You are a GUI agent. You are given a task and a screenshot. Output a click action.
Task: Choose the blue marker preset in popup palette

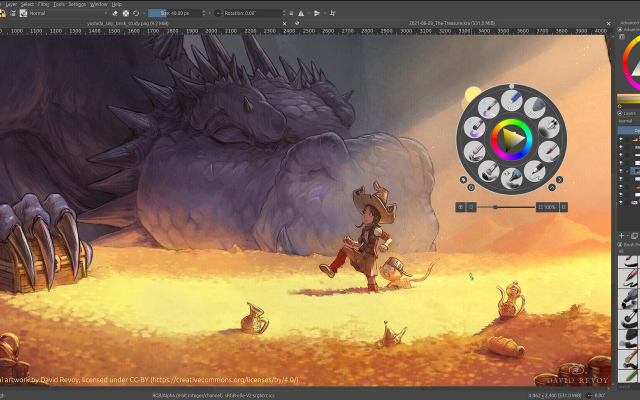point(512,178)
